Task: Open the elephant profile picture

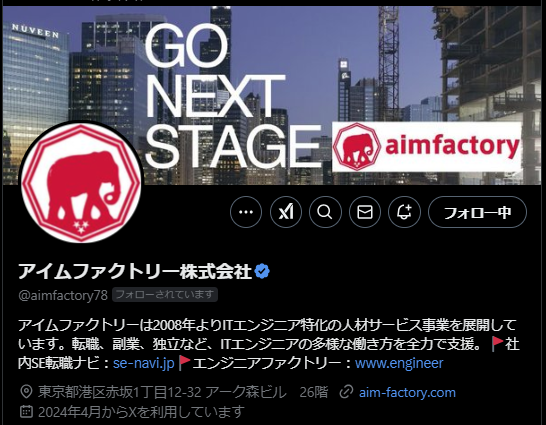Action: tap(81, 182)
